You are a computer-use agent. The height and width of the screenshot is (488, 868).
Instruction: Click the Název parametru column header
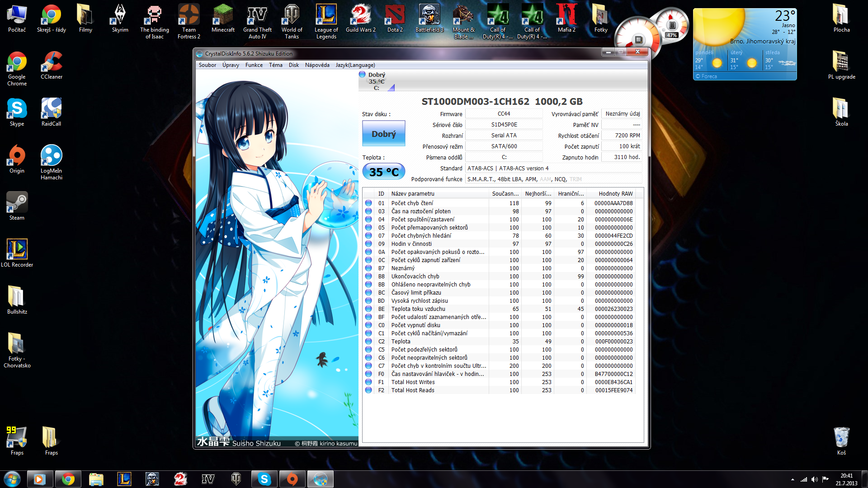pos(439,194)
